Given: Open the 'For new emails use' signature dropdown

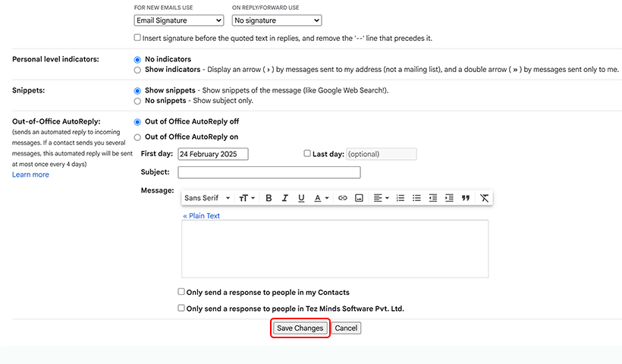Looking at the screenshot, I should point(179,20).
